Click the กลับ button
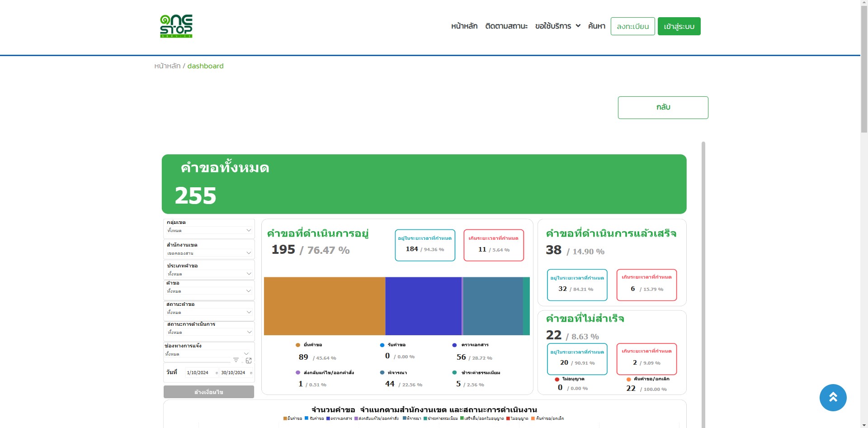Image resolution: width=868 pixels, height=428 pixels. click(x=663, y=108)
